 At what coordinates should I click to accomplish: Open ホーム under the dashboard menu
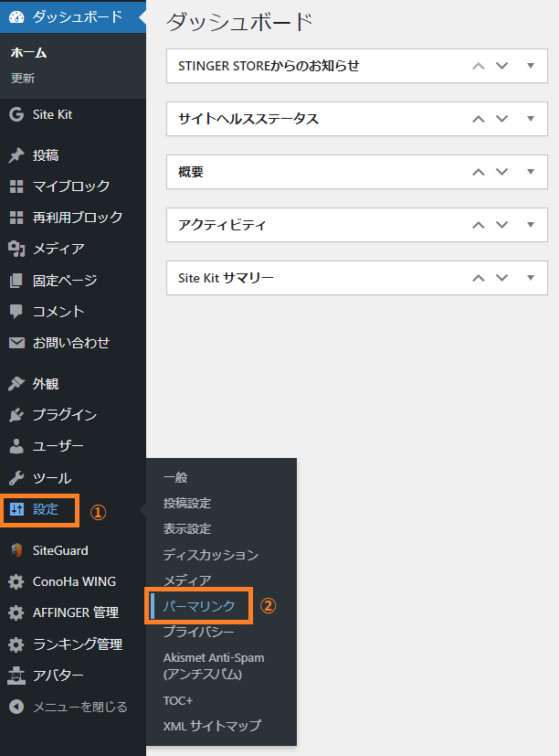pos(29,52)
